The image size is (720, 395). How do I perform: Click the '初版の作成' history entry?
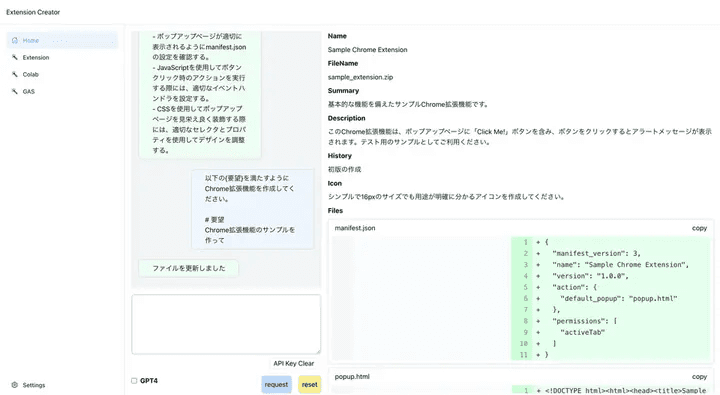point(344,169)
